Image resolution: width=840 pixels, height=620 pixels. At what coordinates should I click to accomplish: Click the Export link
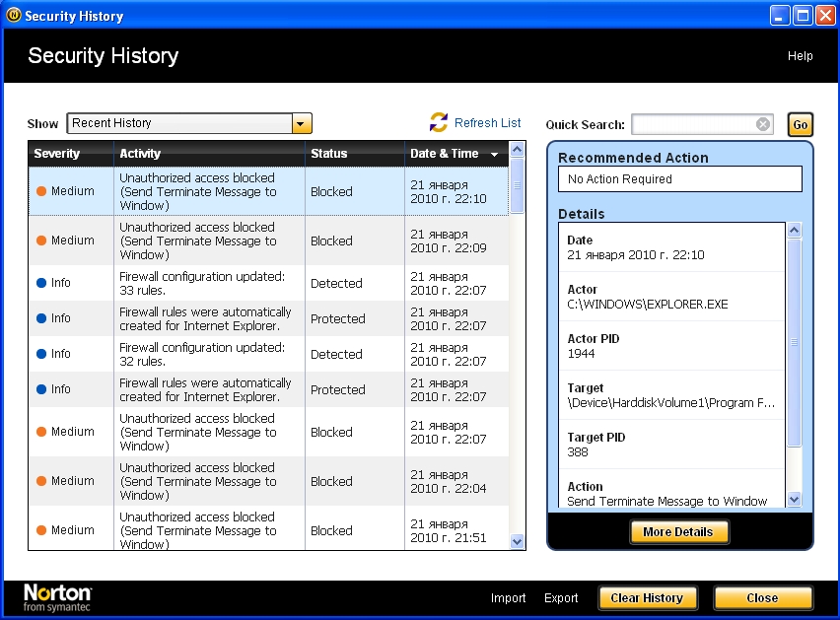point(561,597)
